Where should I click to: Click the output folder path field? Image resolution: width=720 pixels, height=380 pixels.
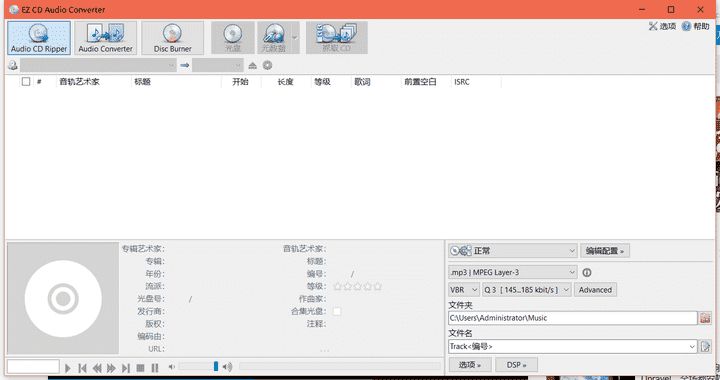pos(573,318)
